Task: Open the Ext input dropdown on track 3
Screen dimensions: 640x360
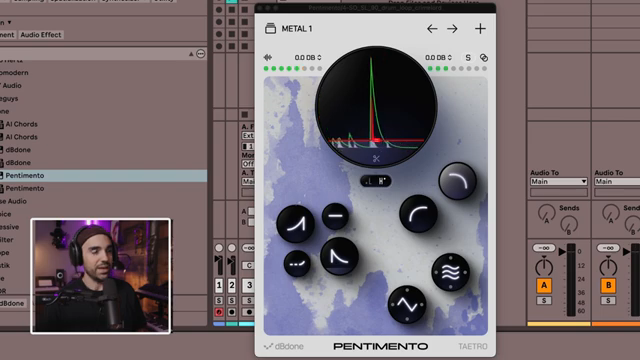Action: coord(248,136)
